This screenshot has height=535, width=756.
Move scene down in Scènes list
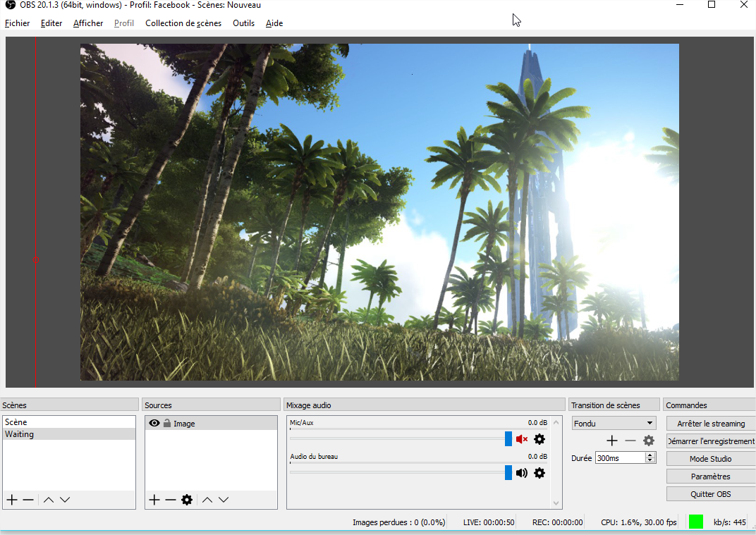65,500
